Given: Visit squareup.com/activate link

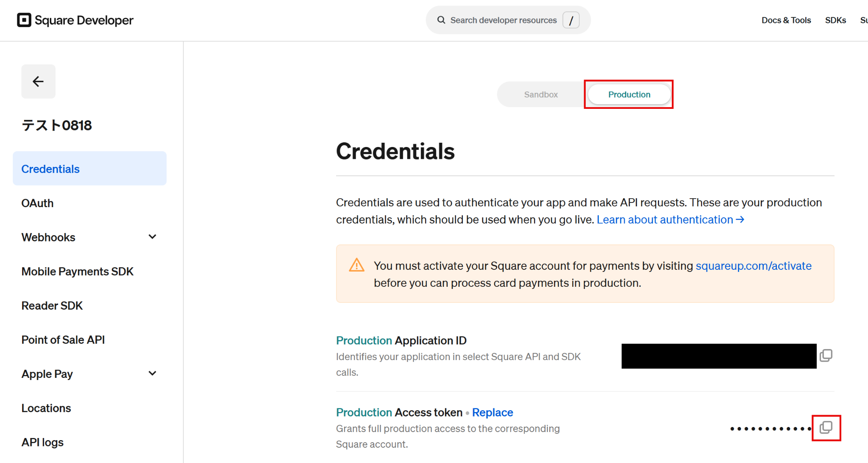Looking at the screenshot, I should [754, 266].
